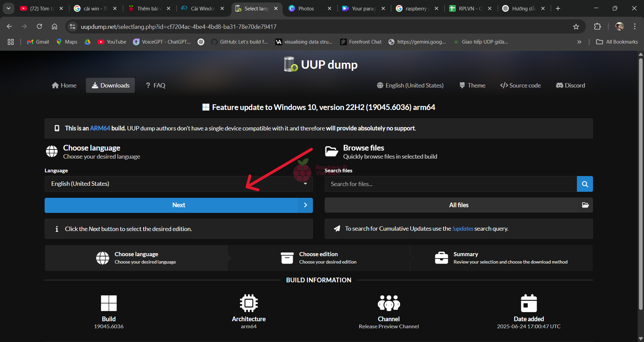
Task: Open the tab search dropdown arrow
Action: tap(8, 8)
